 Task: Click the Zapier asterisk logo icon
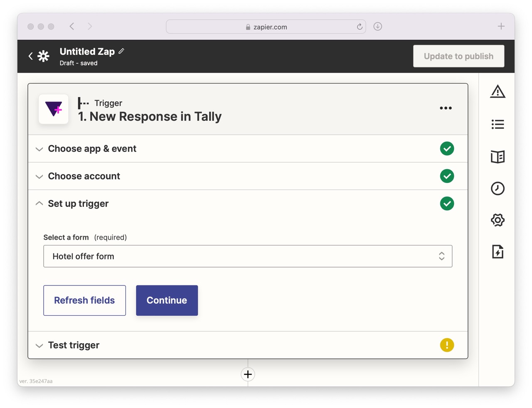tap(43, 56)
